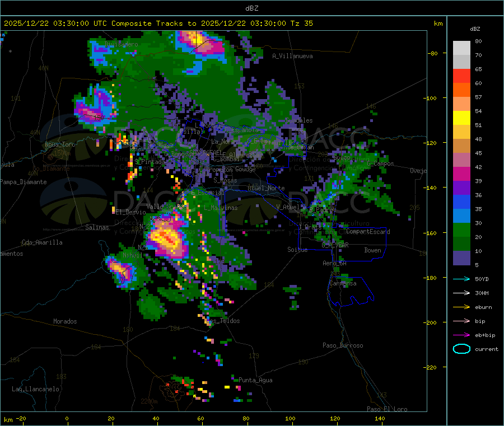Select the orange 57–60 dBZ legend swatch

pos(461,90)
